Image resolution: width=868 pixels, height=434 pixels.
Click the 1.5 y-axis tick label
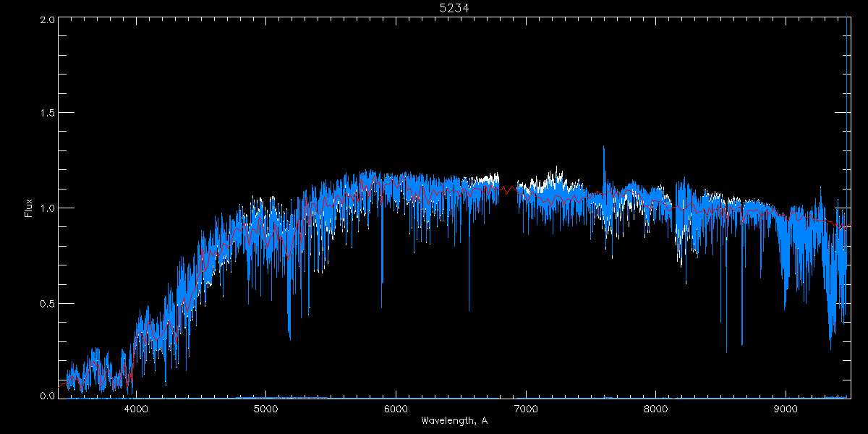[47, 114]
